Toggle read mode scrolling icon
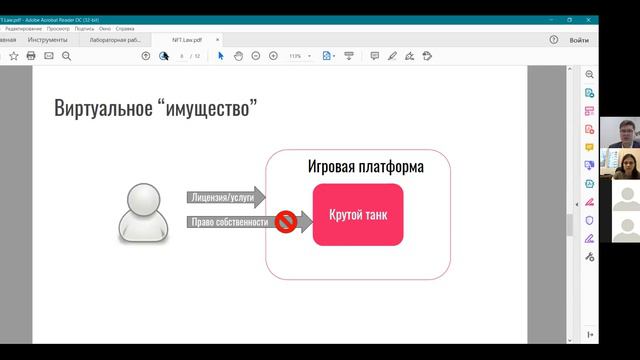 click(349, 56)
